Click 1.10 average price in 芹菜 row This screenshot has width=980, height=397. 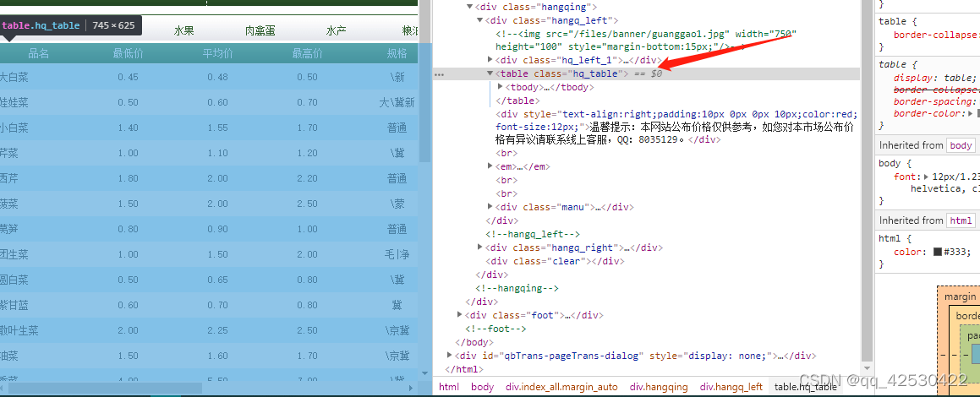217,154
